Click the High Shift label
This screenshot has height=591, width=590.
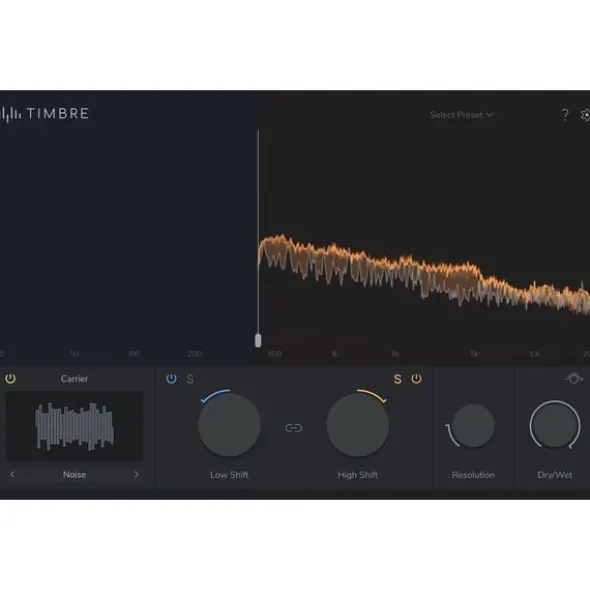pos(357,475)
